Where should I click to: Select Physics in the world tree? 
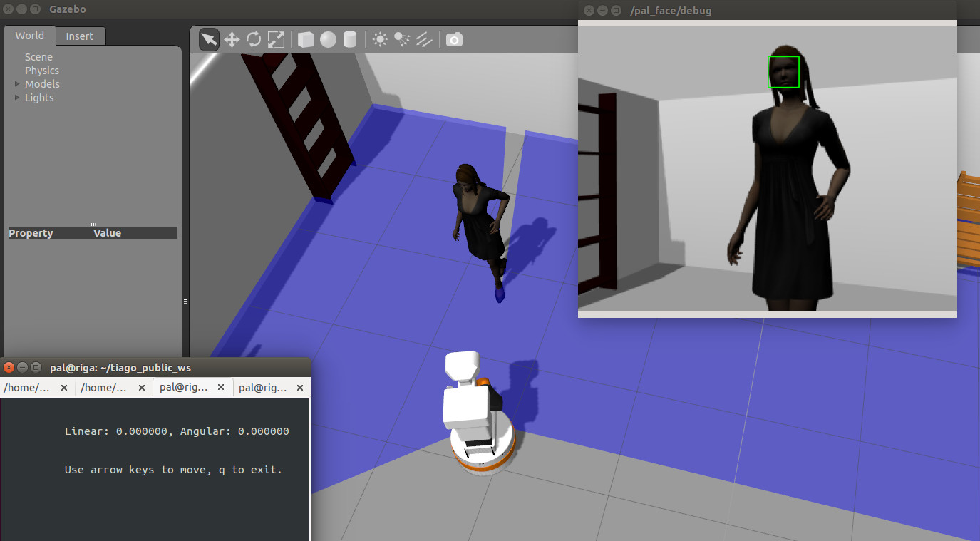pyautogui.click(x=42, y=71)
